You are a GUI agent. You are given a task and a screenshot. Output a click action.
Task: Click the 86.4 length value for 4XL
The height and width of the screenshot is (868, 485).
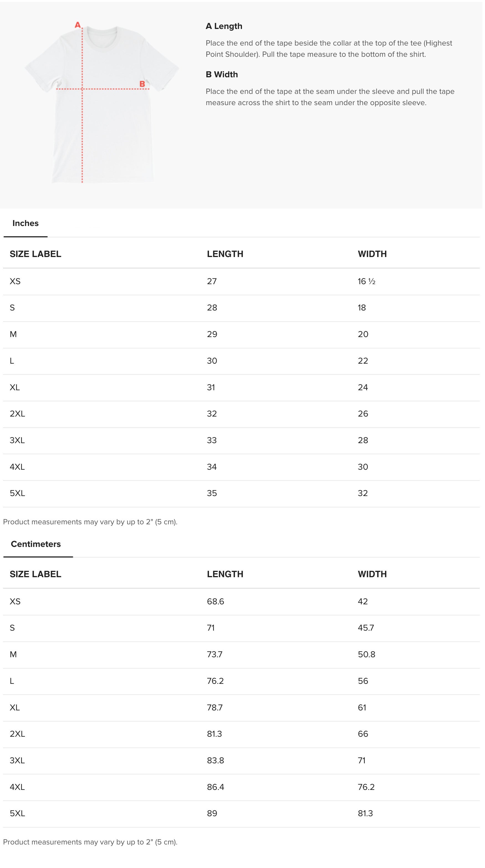(216, 787)
